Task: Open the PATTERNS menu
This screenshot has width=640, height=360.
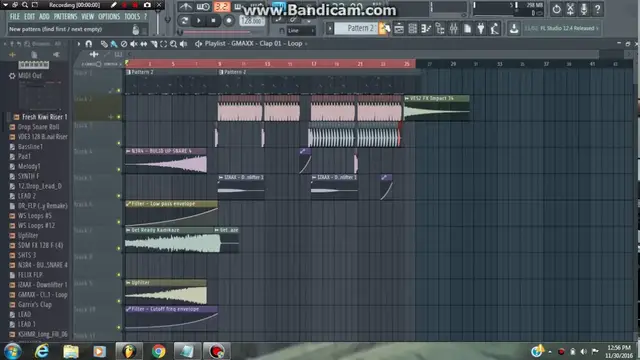Action: pos(65,17)
